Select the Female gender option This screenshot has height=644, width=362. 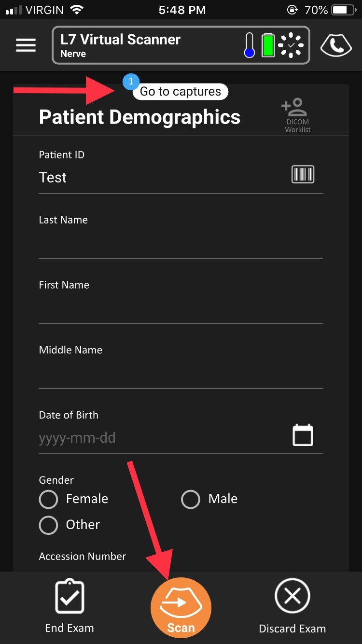pos(74,499)
